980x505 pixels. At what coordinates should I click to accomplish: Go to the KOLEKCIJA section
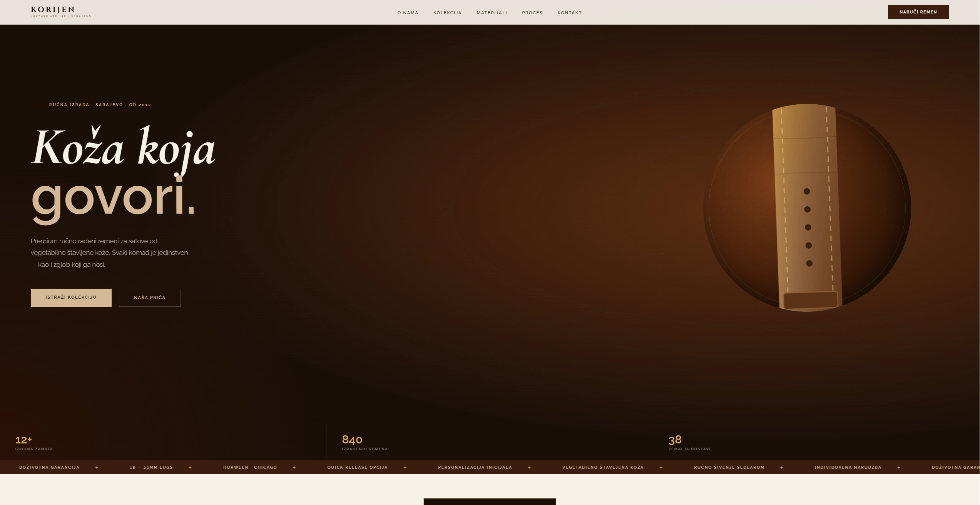[447, 13]
